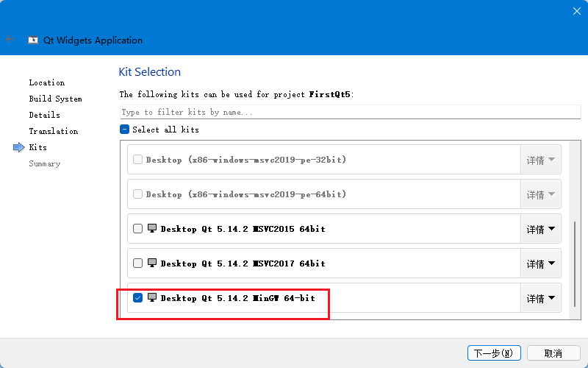Click the Qt Widgets Application title text
Image resolution: width=588 pixels, height=368 pixels.
click(93, 40)
